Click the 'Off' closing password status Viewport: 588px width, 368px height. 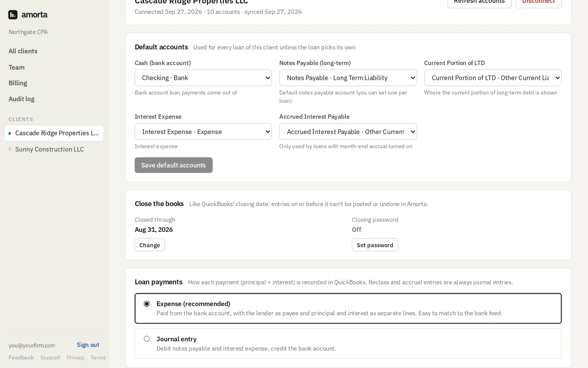point(356,230)
